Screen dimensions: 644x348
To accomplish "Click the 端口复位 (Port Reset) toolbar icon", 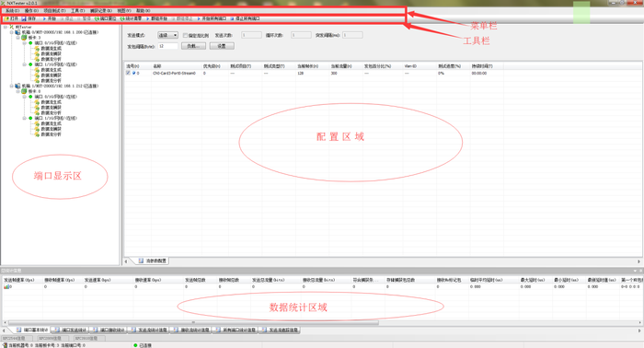I will pos(98,19).
